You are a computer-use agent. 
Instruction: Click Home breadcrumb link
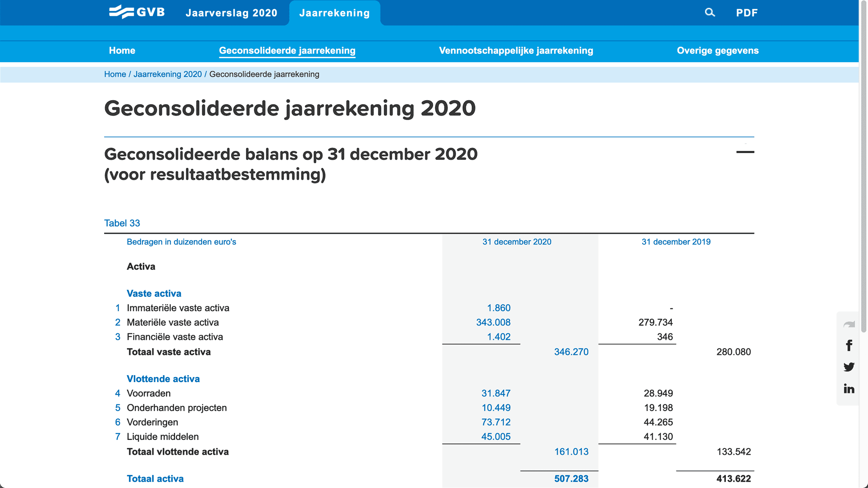[x=115, y=74]
